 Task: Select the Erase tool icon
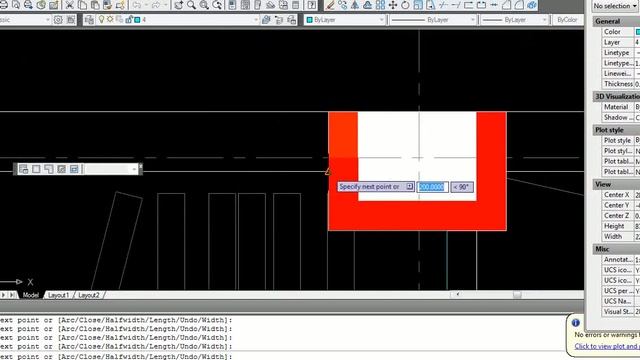click(x=330, y=5)
